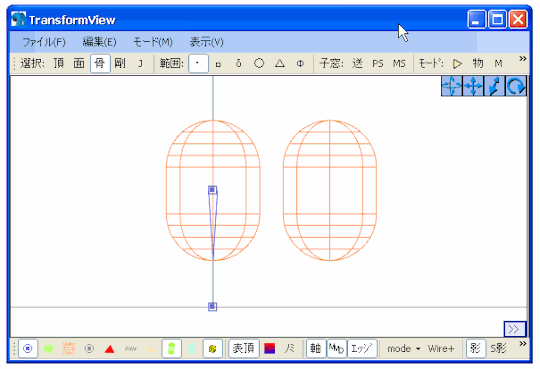The image size is (540, 369).
Task: Select the circle range selection icon
Action: (259, 63)
